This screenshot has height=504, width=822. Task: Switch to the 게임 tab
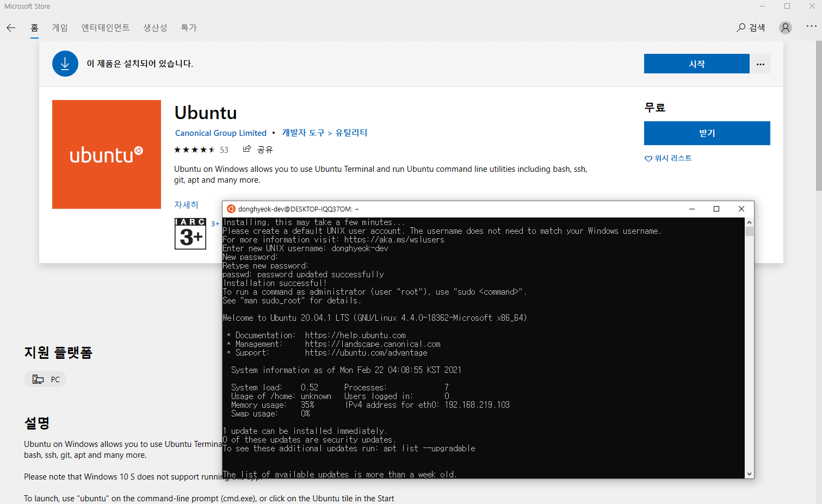point(60,28)
